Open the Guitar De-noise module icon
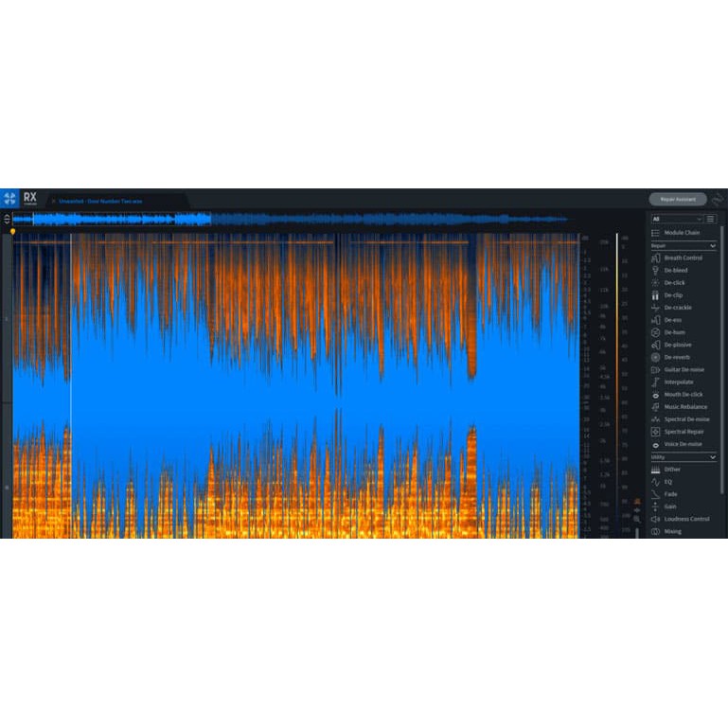 click(655, 369)
